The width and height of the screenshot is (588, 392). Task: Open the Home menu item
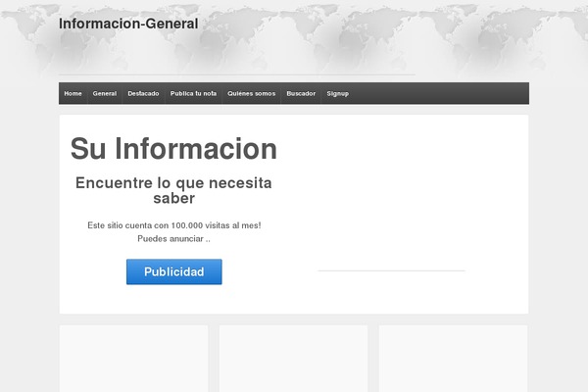tap(73, 93)
